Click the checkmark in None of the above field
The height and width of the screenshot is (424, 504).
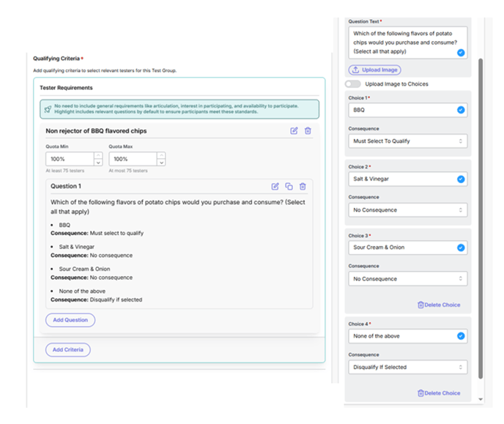[461, 336]
